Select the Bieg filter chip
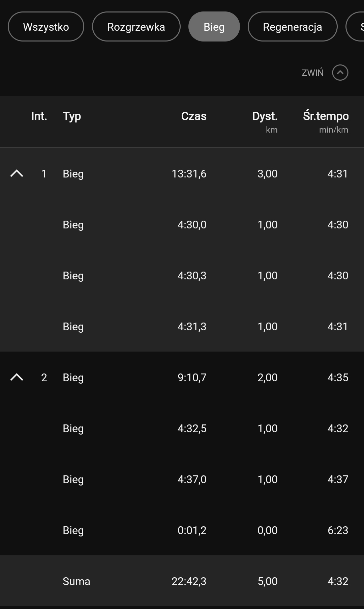364x609 pixels. click(214, 27)
